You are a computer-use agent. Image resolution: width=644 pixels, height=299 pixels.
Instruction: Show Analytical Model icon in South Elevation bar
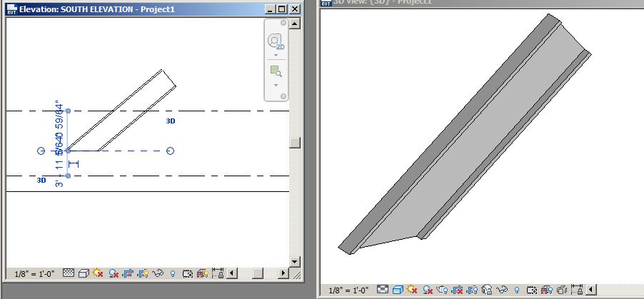pyautogui.click(x=203, y=273)
